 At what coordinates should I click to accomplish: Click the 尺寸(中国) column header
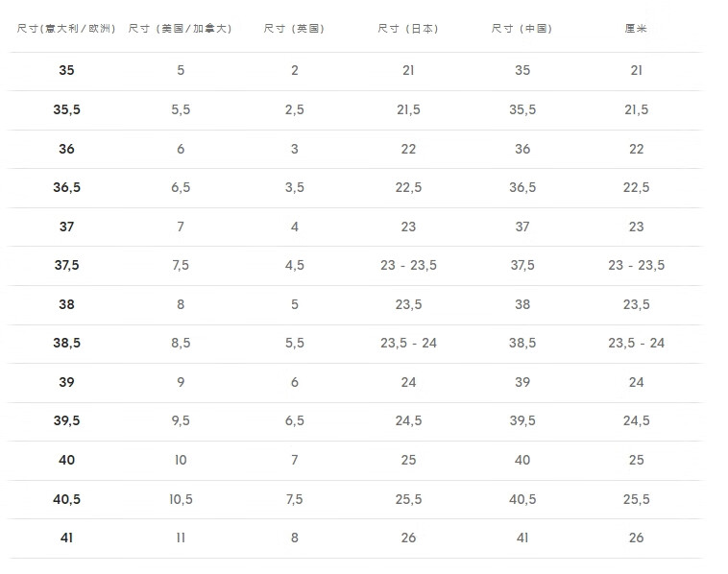coord(522,29)
